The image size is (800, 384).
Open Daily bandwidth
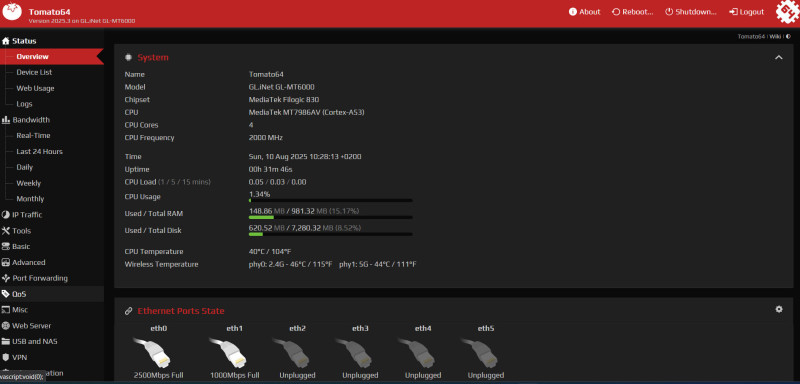coord(24,167)
